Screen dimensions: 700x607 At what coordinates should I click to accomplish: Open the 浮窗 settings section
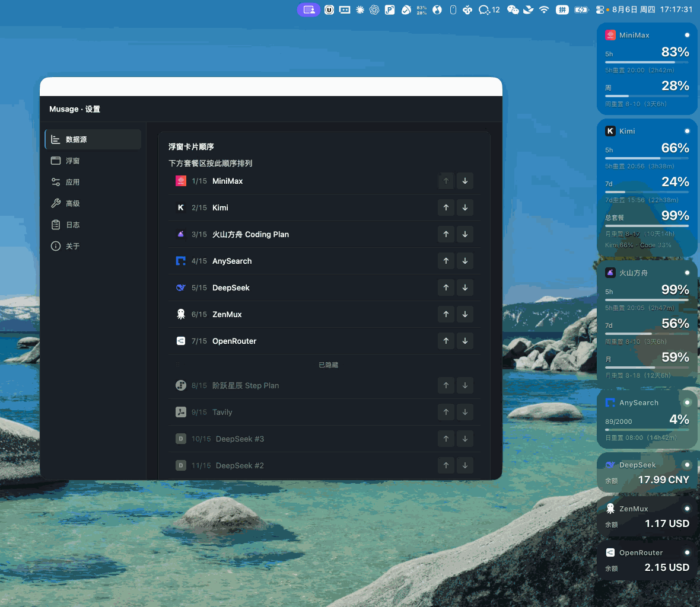click(93, 161)
